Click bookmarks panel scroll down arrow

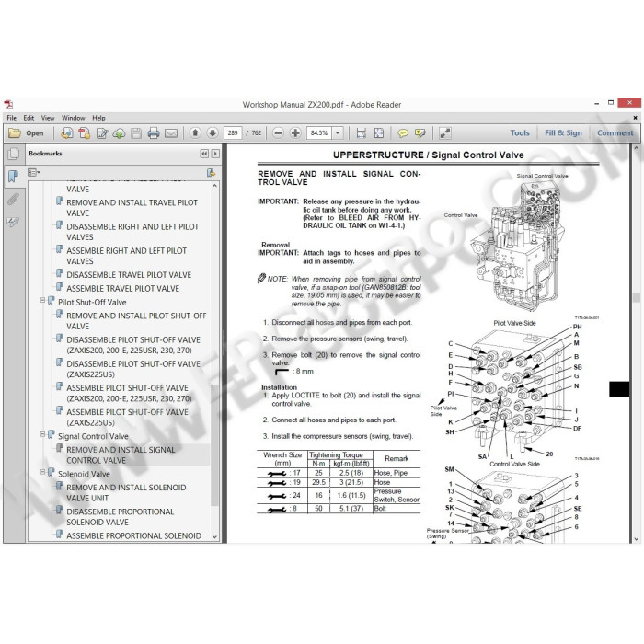click(214, 536)
